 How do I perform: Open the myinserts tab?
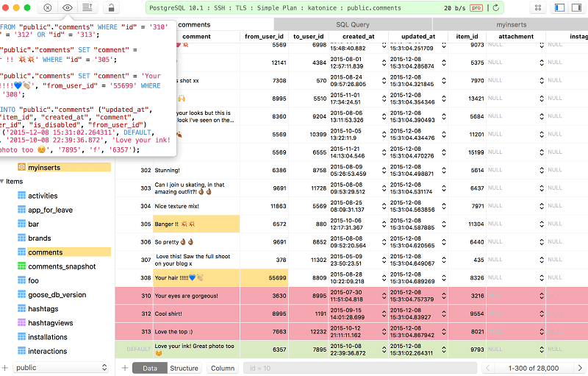[x=510, y=24]
